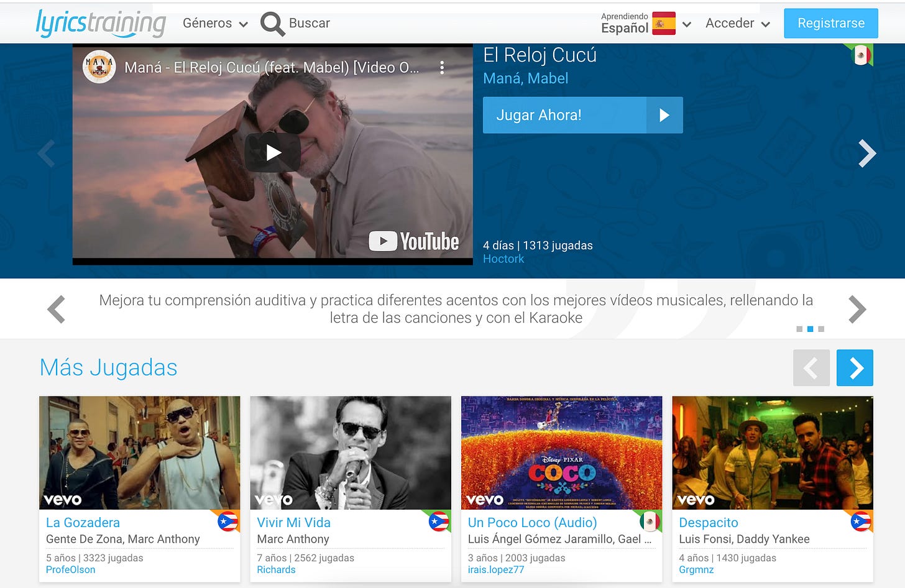Open the YouTube video options menu
Screen dimensions: 905x588
tap(442, 68)
